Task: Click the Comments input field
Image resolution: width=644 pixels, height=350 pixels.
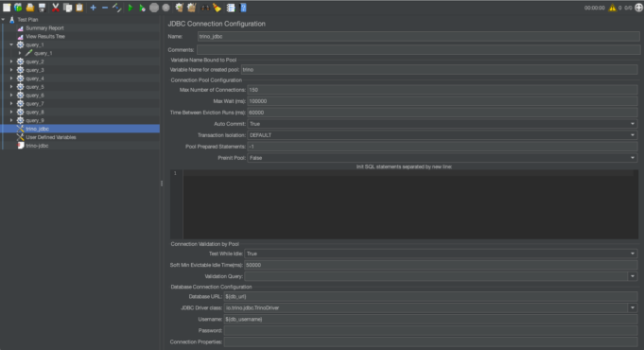Action: pyautogui.click(x=419, y=50)
